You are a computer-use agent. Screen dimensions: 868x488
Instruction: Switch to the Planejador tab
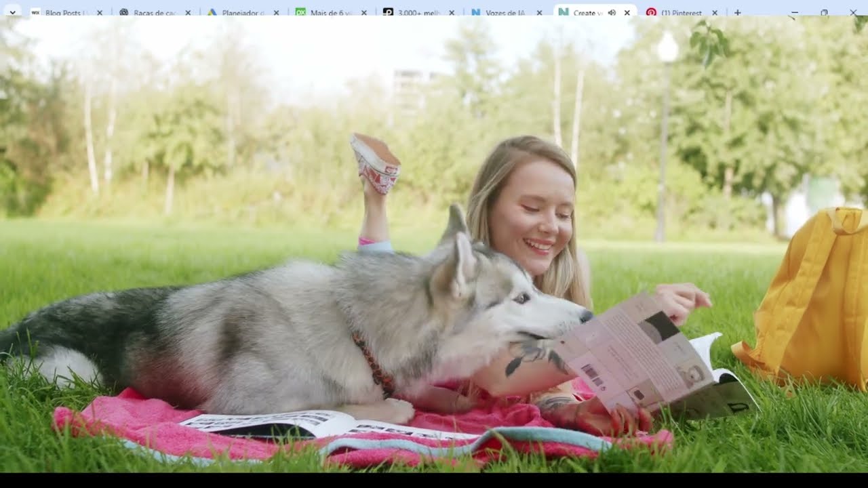243,12
